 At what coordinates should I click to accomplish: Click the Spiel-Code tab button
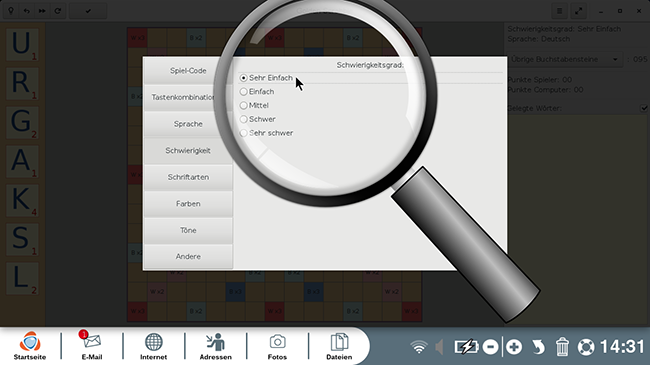pos(188,71)
